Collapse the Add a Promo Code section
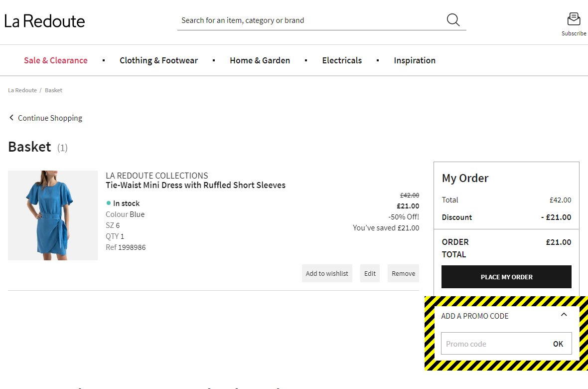The height and width of the screenshot is (389, 588). click(x=564, y=315)
